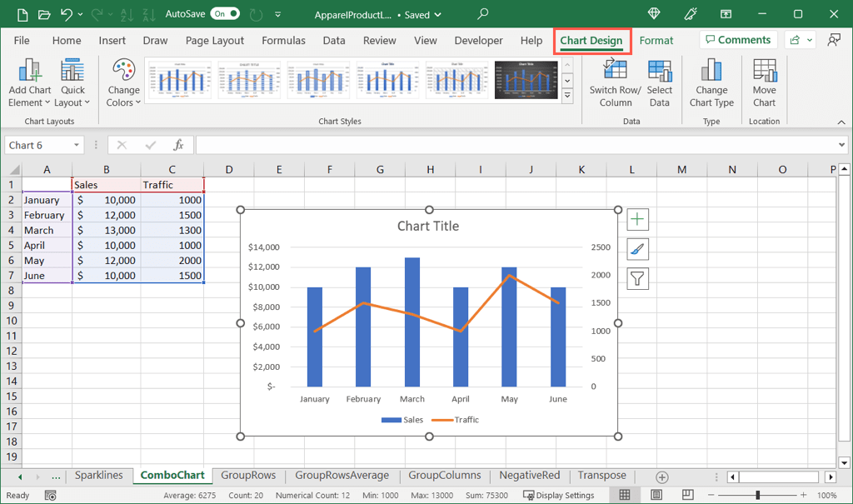Open Chart Elements plus button
This screenshot has height=504, width=853.
[x=637, y=220]
